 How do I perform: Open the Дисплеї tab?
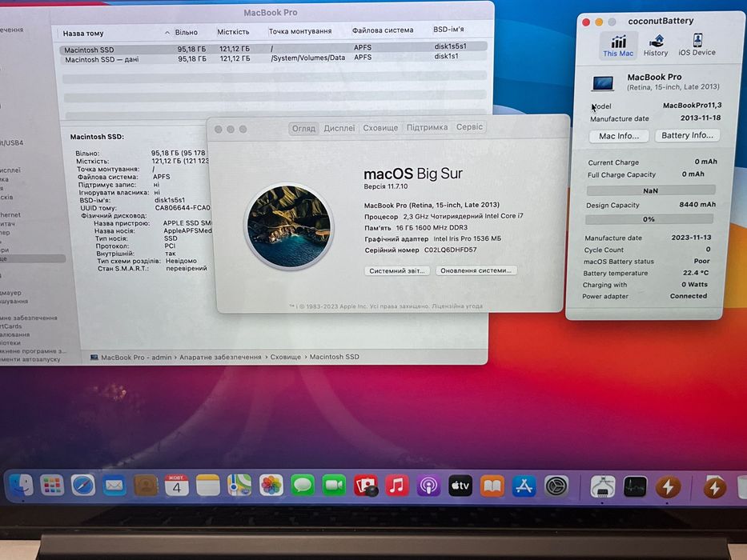(x=339, y=128)
